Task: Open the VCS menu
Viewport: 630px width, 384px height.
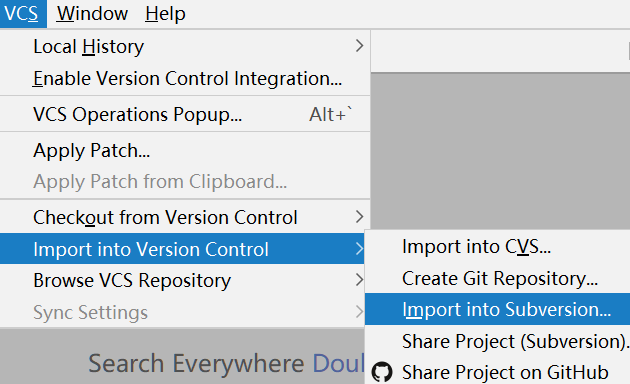Action: click(x=23, y=14)
